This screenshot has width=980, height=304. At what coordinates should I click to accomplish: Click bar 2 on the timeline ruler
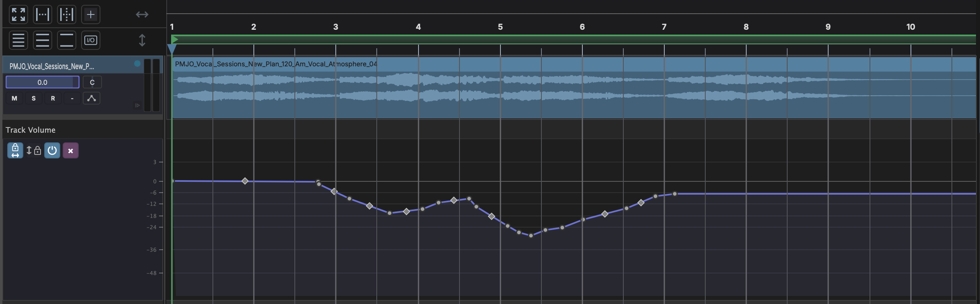(x=254, y=27)
